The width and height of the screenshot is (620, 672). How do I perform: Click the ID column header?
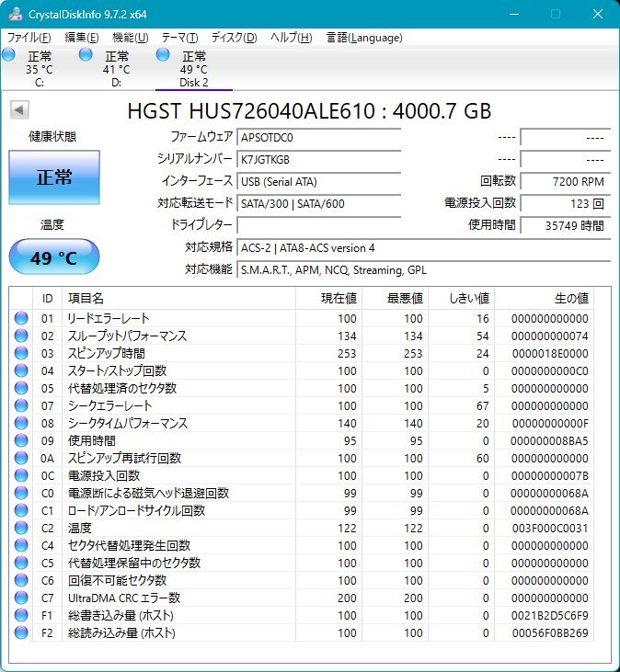point(47,298)
